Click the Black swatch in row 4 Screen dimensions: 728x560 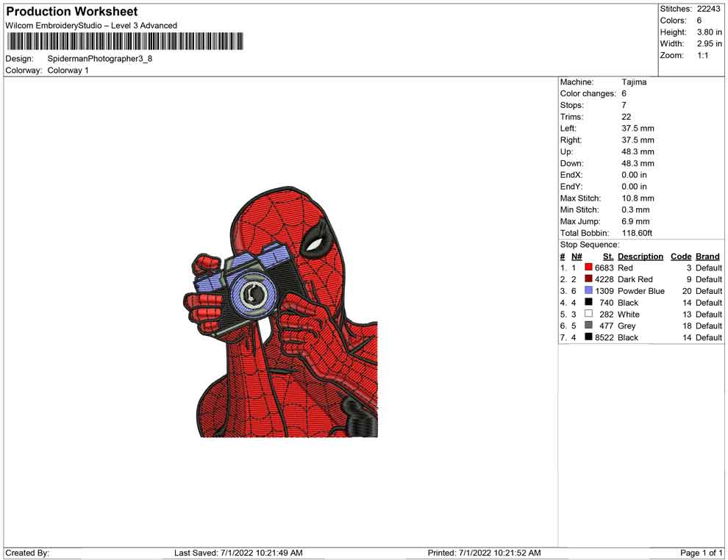(588, 302)
